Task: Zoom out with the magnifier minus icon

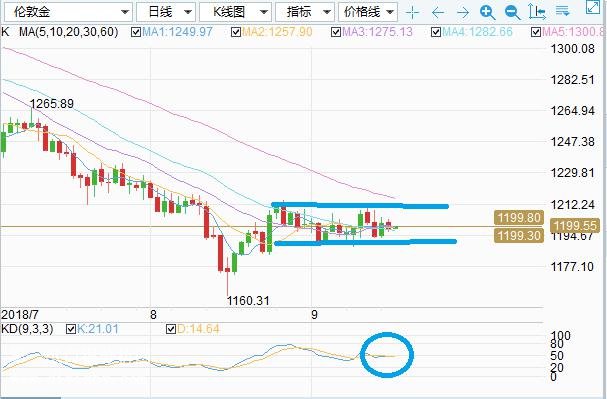Action: pos(513,13)
